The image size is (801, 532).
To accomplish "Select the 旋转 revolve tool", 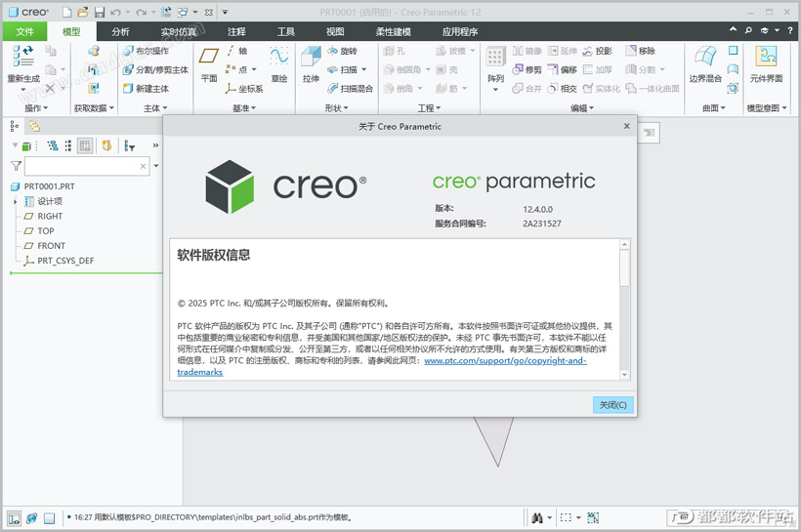I will click(342, 51).
